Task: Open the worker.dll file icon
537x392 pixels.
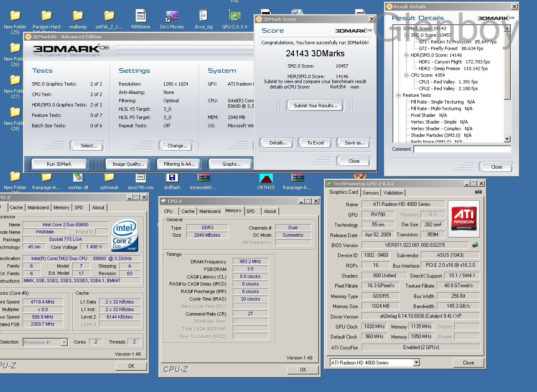Action: point(78,179)
